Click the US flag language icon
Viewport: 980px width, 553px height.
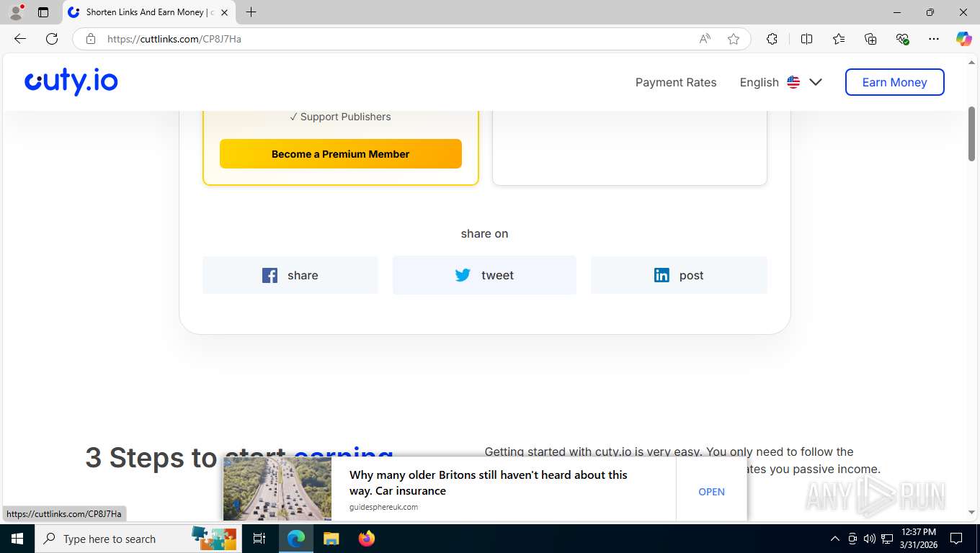(793, 82)
